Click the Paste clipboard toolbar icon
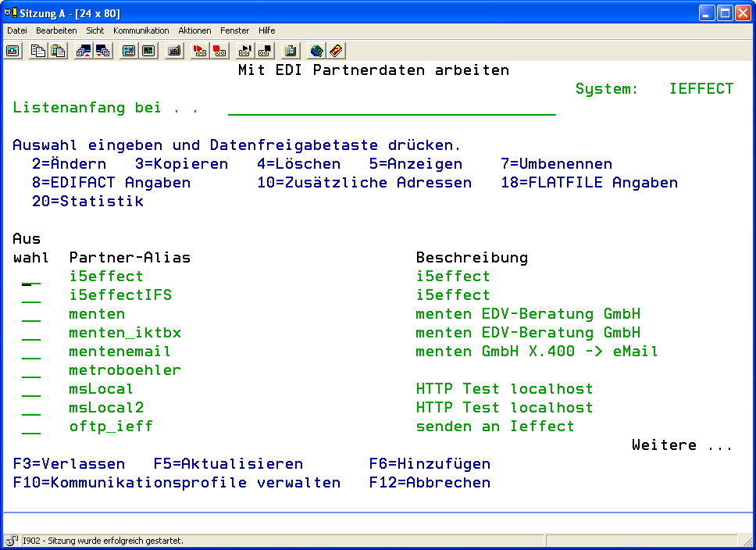 (58, 51)
